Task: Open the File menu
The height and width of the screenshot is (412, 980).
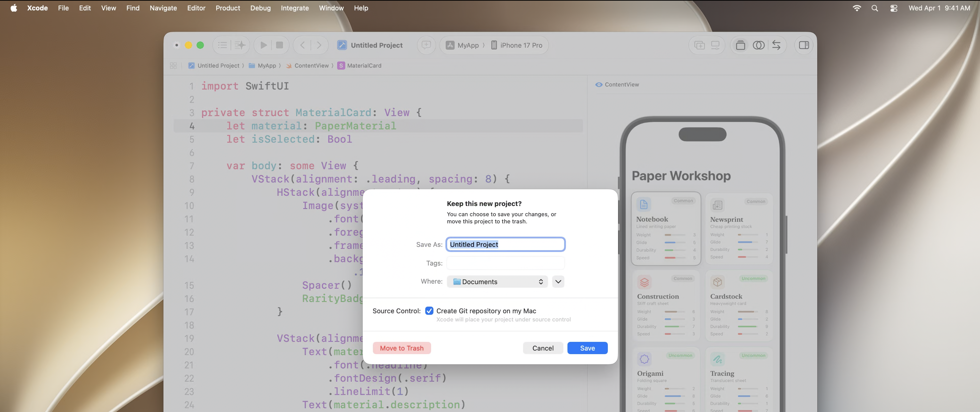Action: point(63,8)
